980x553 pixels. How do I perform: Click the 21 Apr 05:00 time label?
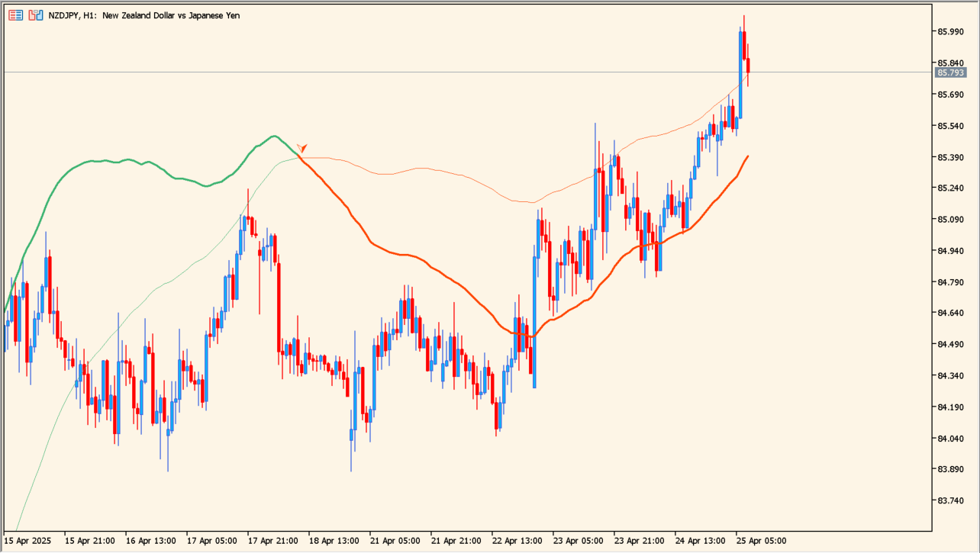(x=395, y=541)
